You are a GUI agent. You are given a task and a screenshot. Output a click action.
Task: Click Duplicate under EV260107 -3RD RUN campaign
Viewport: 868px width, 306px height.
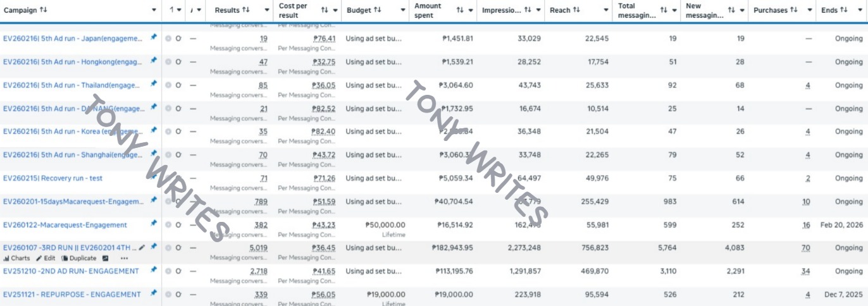(x=79, y=258)
